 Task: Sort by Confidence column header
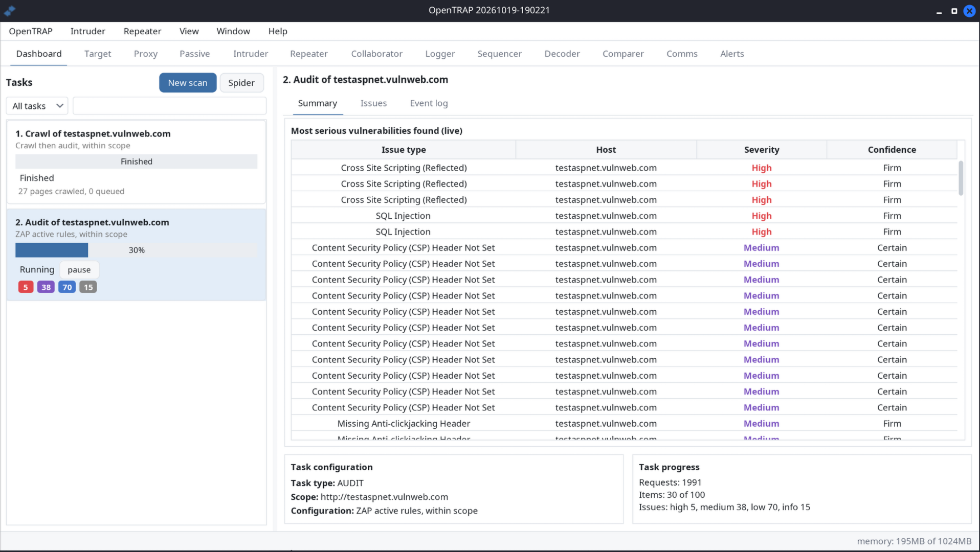coord(892,150)
